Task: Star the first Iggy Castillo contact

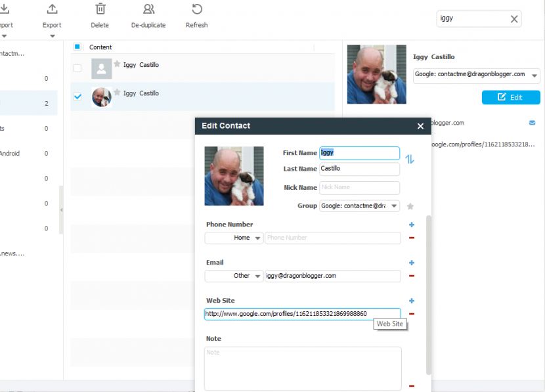Action: click(x=117, y=64)
